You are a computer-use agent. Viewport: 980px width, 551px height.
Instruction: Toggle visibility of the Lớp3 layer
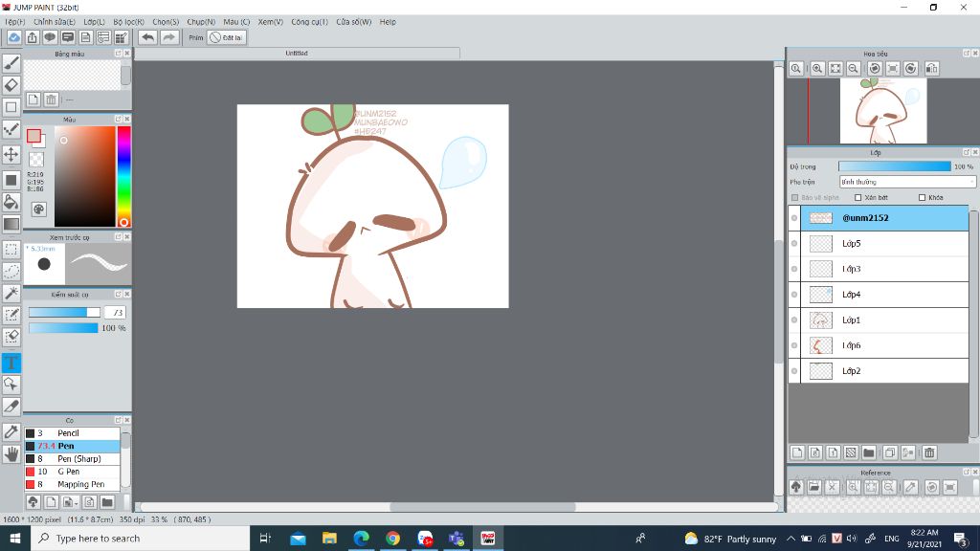[794, 269]
